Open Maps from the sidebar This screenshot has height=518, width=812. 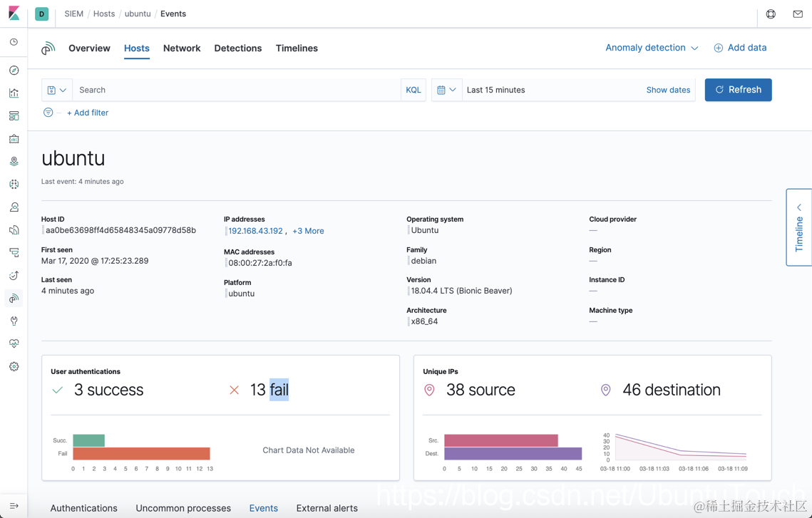[x=14, y=162]
